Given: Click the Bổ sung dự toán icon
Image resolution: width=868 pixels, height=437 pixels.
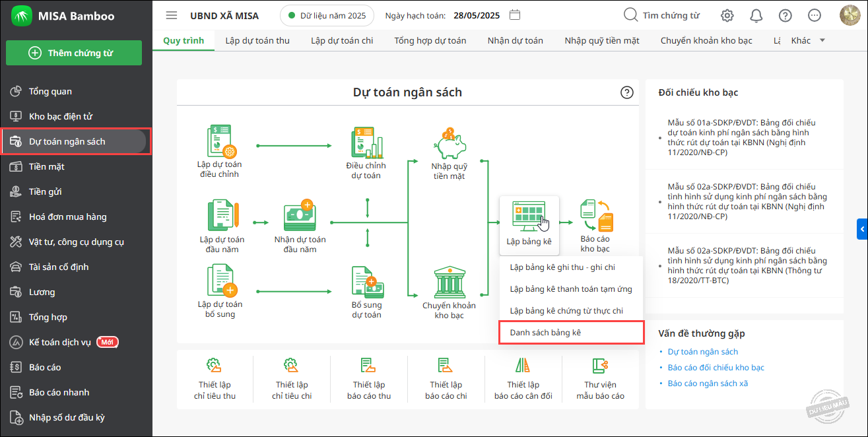Looking at the screenshot, I should tap(366, 282).
